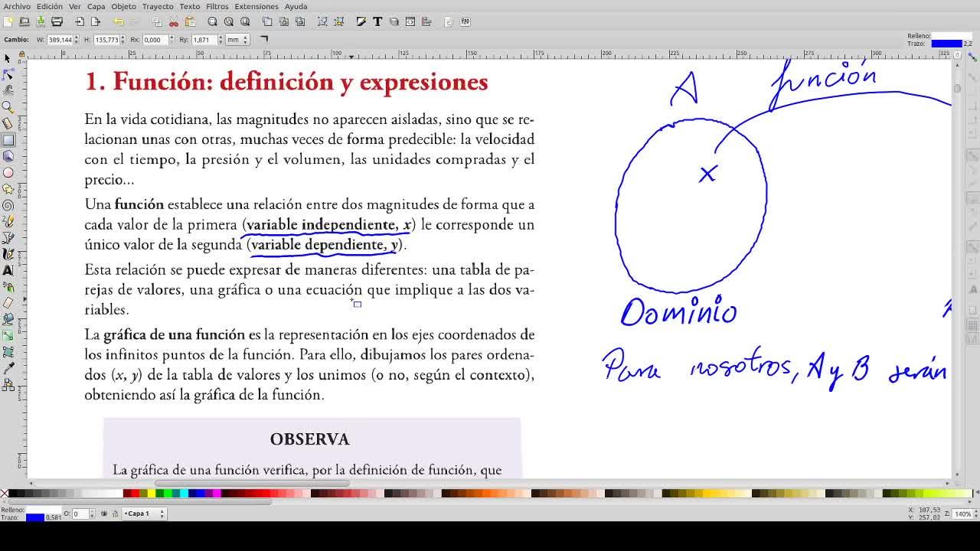The width and height of the screenshot is (980, 551).
Task: Open the Trayecto menu
Action: (158, 6)
